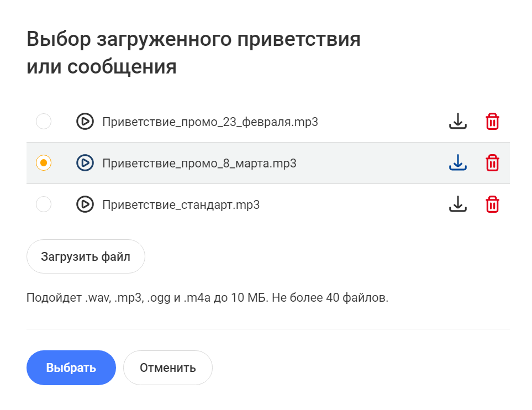The width and height of the screenshot is (532, 410).
Task: Click the Загрузить файл button
Action: coord(86,256)
